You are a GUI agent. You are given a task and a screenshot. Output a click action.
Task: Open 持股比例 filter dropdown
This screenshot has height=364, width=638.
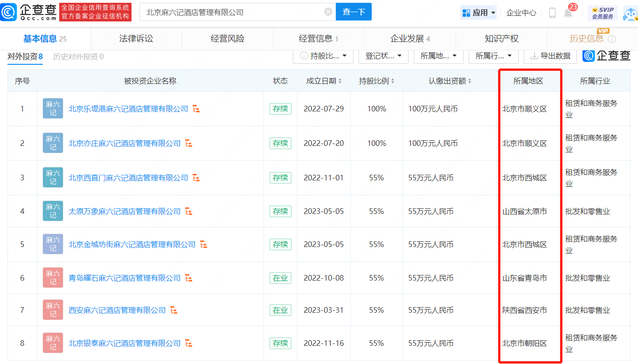tap(323, 56)
